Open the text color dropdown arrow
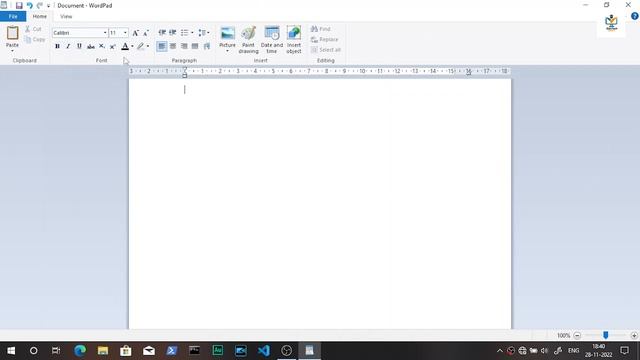 coord(132,46)
